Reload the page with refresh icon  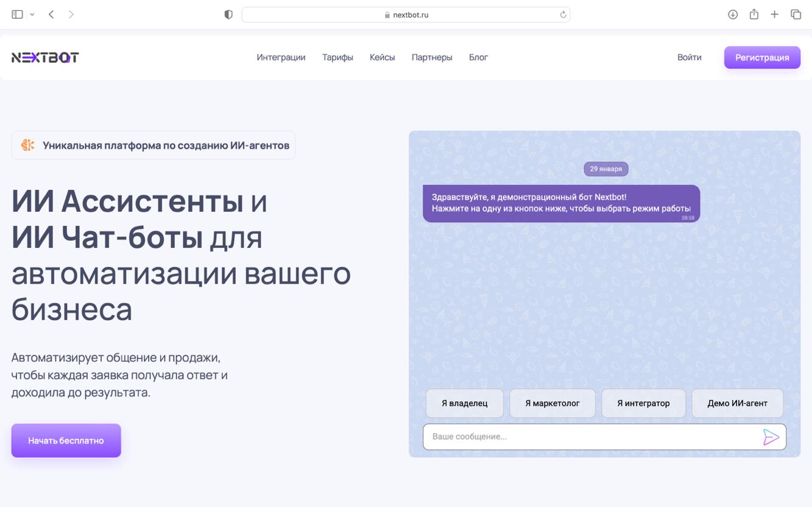point(562,14)
